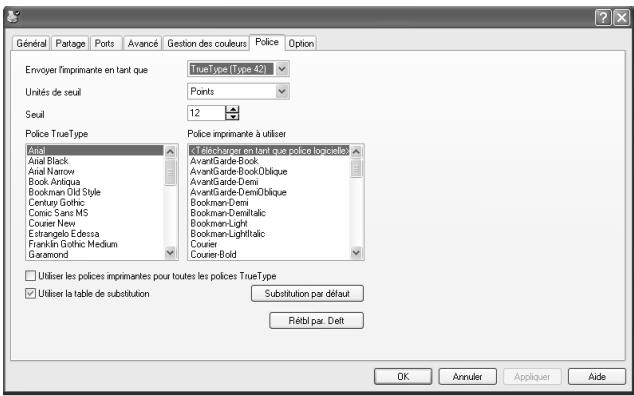Open help with the Aide button

(x=597, y=377)
